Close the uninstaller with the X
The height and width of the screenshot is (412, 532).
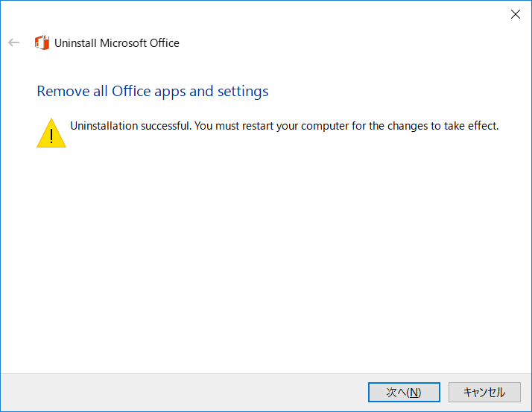516,14
